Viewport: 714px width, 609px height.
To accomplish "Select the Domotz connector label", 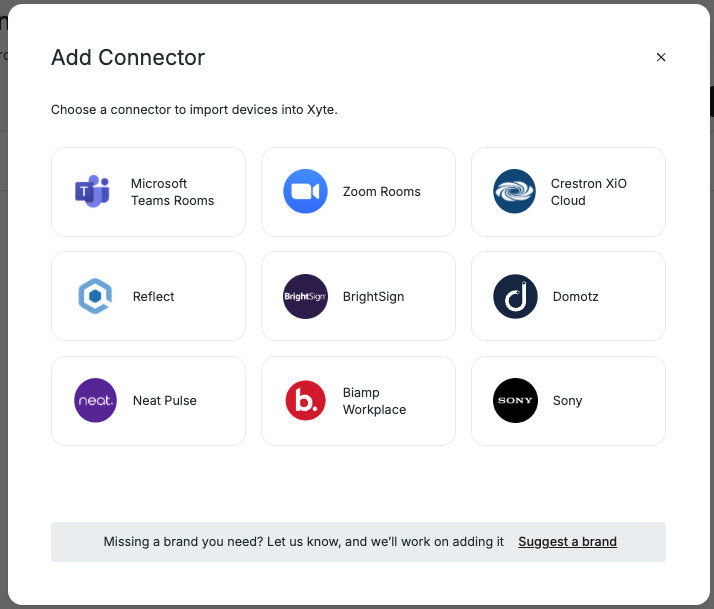I will tap(576, 297).
